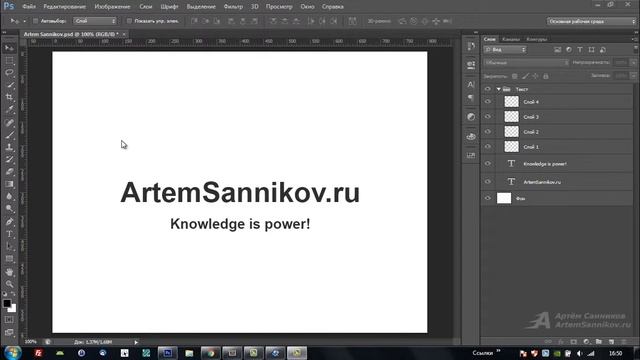Switch to the Контуры tab
This screenshot has height=360, width=640.
[x=536, y=39]
